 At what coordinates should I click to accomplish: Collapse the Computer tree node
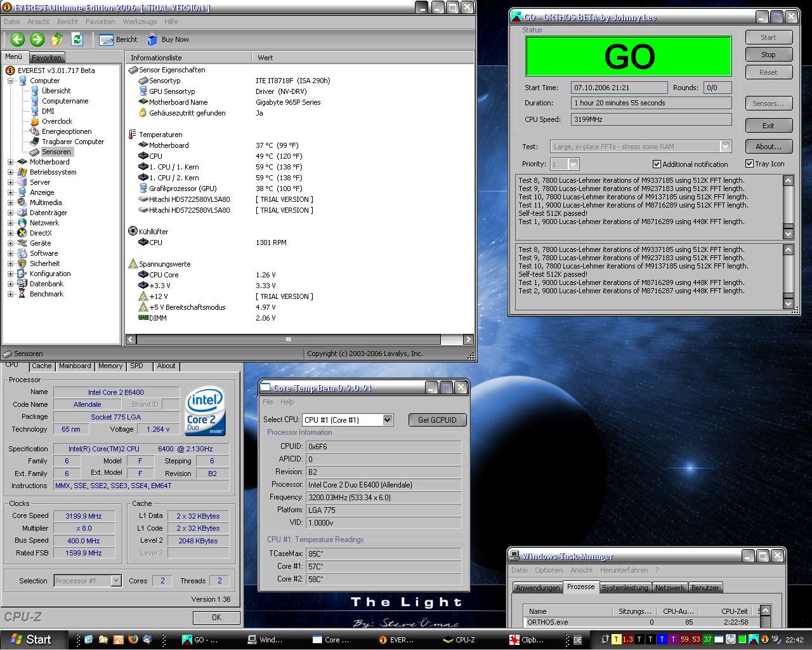10,81
